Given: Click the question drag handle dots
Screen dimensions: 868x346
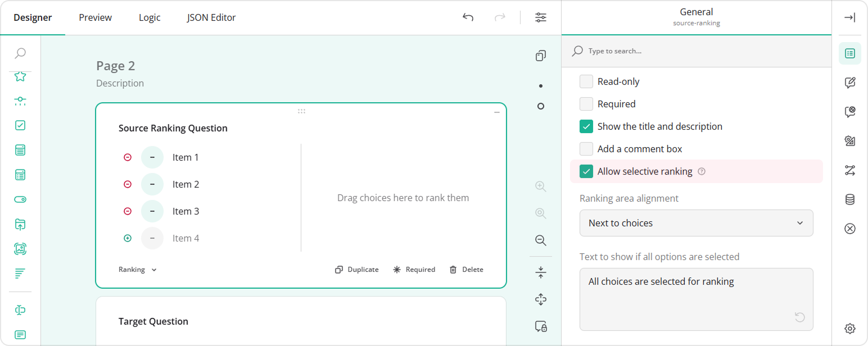Looking at the screenshot, I should [x=301, y=111].
